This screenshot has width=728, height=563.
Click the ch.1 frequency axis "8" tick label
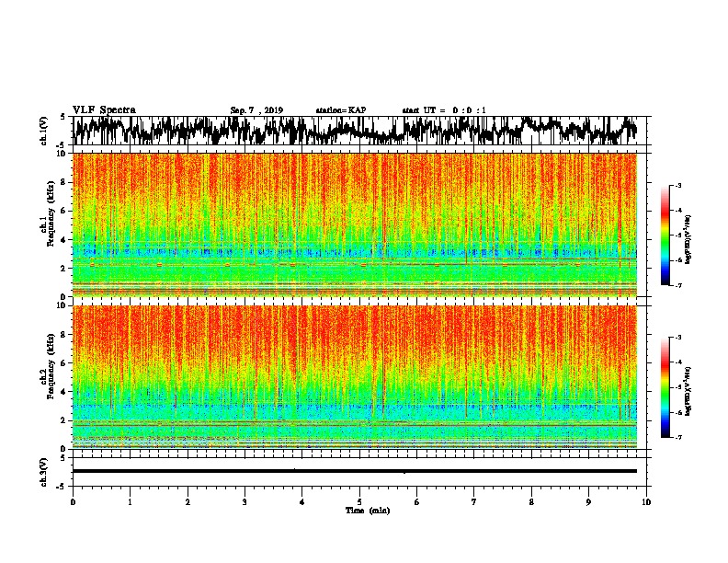coord(65,182)
